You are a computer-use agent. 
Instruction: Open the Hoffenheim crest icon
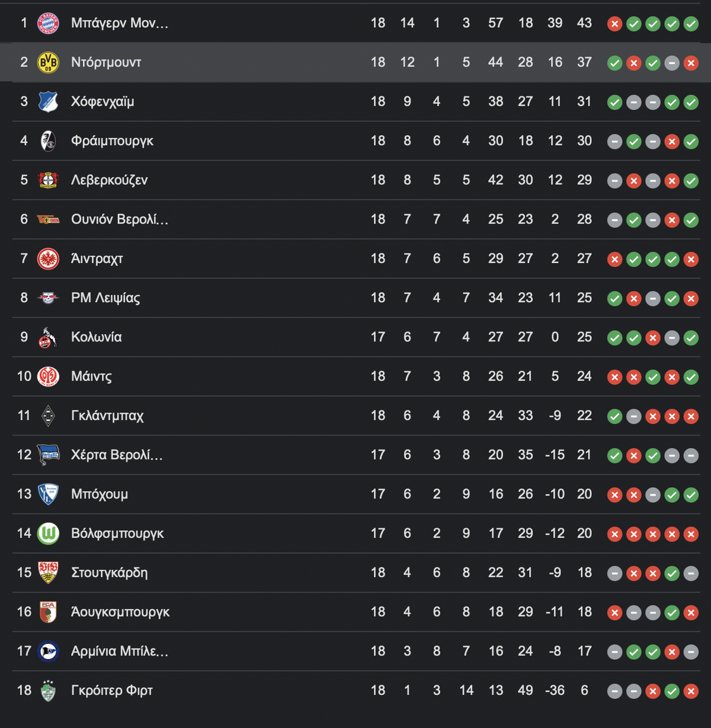(x=48, y=101)
